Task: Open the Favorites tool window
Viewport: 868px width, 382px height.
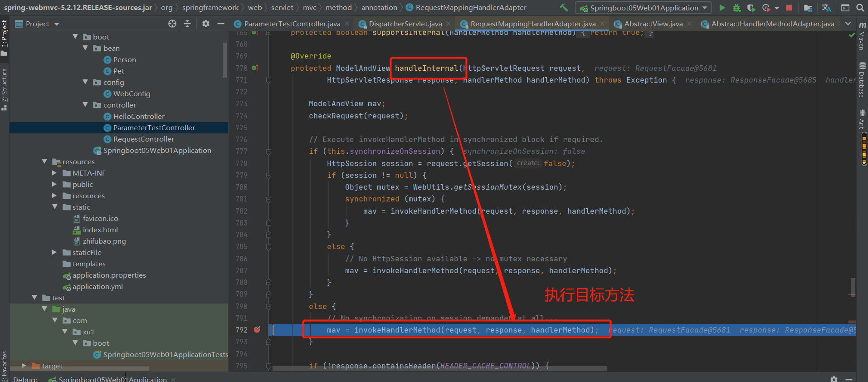Action: (x=4, y=366)
